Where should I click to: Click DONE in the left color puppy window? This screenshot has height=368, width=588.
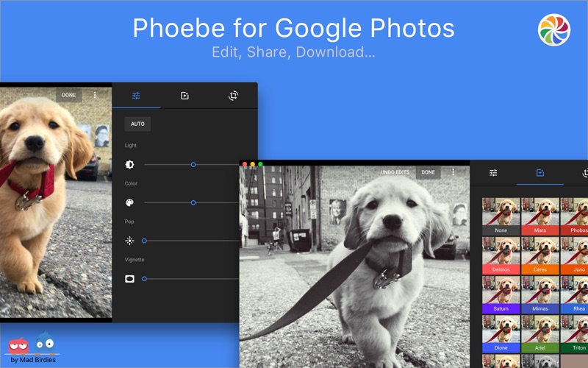click(68, 96)
